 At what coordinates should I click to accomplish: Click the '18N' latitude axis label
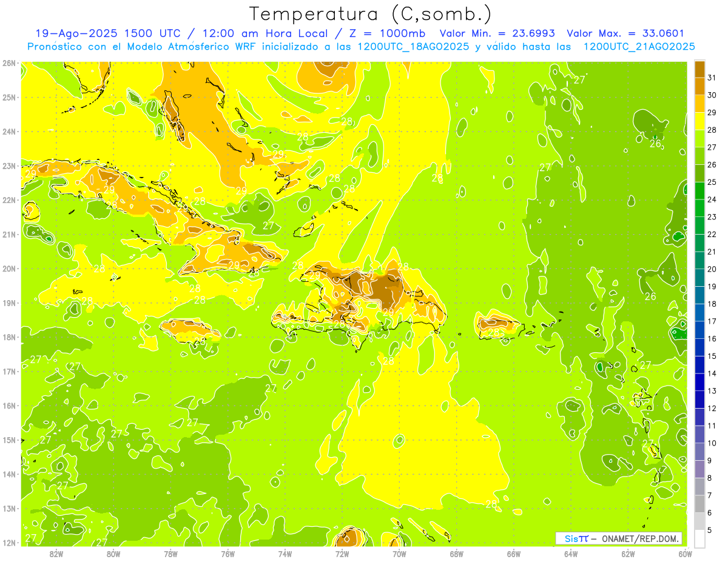click(9, 337)
